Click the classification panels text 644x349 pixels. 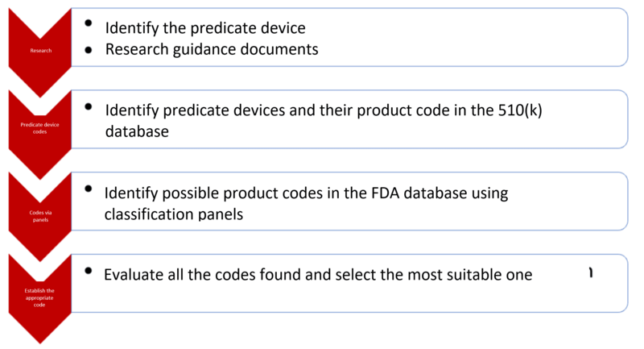click(x=174, y=214)
